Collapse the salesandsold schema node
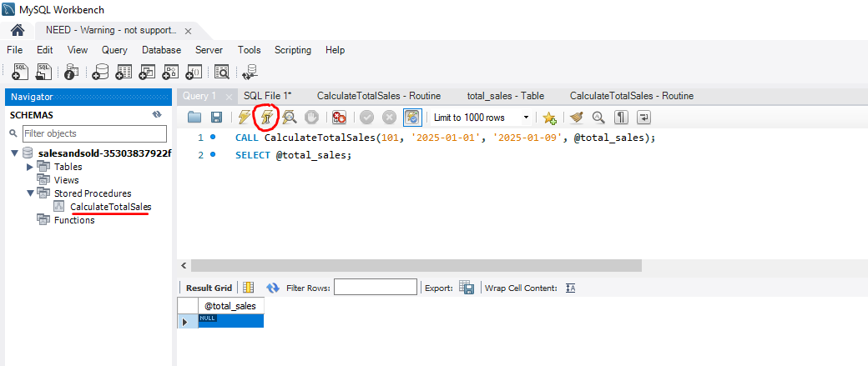The height and width of the screenshot is (366, 868). pyautogui.click(x=15, y=153)
